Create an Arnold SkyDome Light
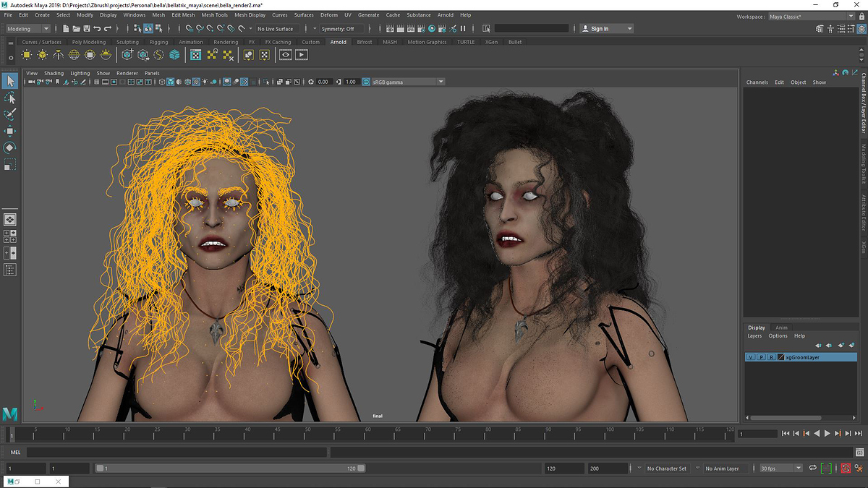The height and width of the screenshot is (488, 868). 75,54
